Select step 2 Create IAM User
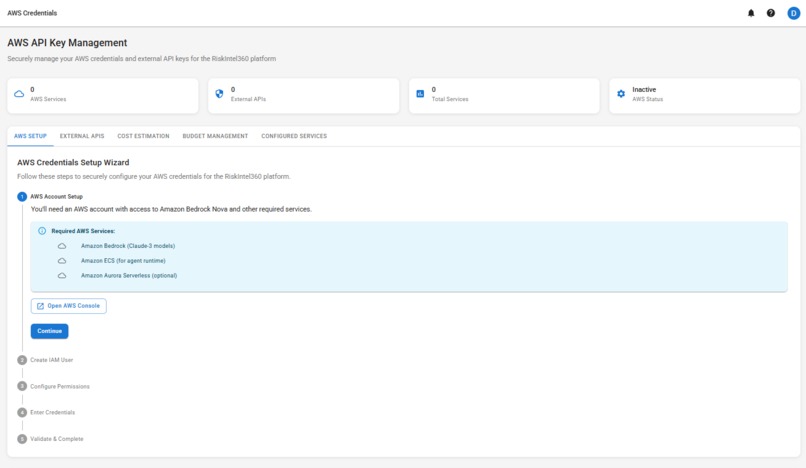The height and width of the screenshot is (468, 806). pyautogui.click(x=45, y=360)
